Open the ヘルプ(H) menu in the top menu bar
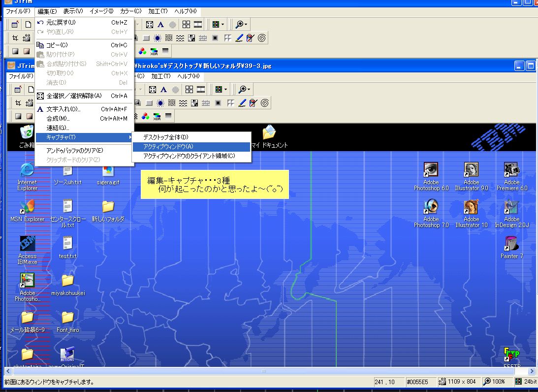538x392 pixels. [185, 11]
